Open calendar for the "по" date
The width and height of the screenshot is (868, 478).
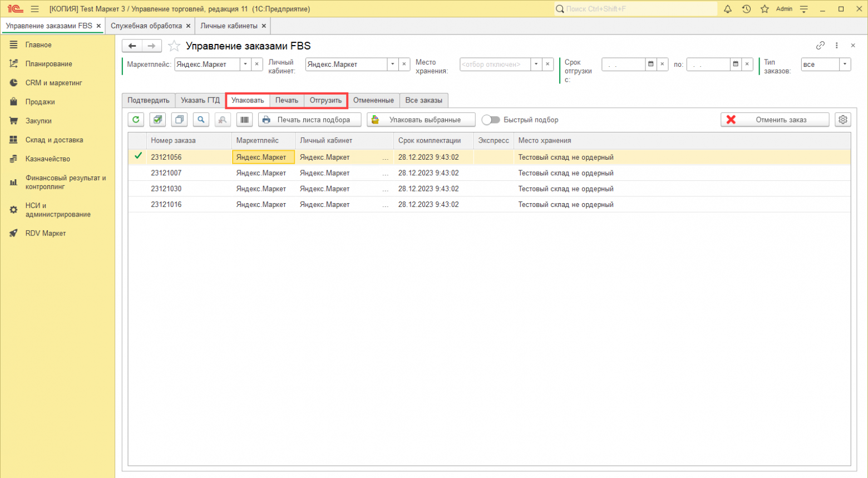736,64
